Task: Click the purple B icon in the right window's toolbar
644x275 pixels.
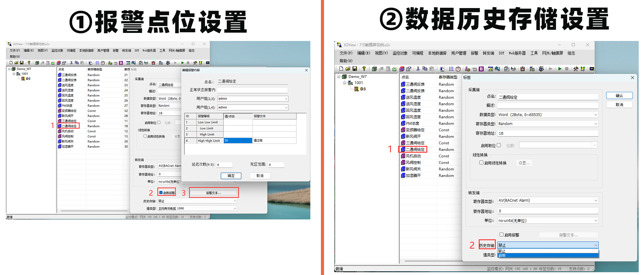Action: (x=481, y=69)
